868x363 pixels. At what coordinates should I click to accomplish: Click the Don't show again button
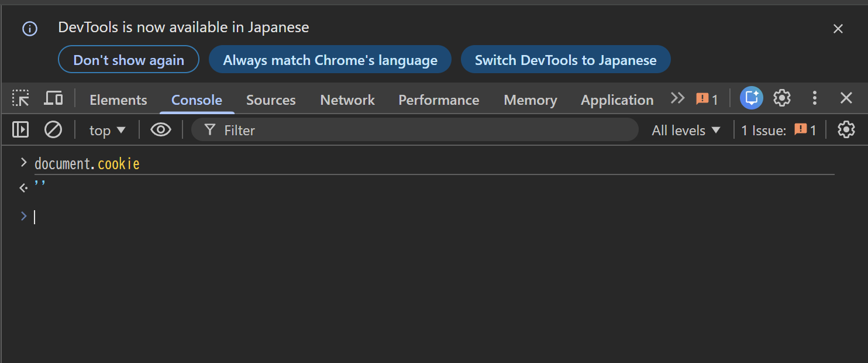click(x=129, y=60)
